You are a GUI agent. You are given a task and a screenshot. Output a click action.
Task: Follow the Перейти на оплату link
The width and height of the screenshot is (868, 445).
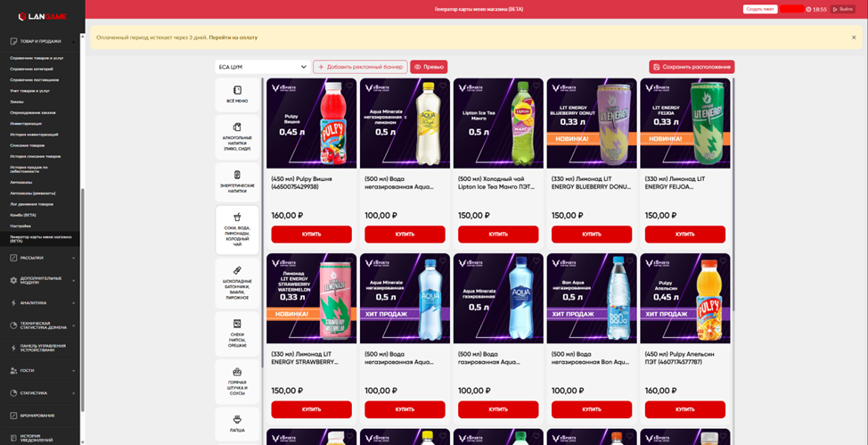(233, 37)
